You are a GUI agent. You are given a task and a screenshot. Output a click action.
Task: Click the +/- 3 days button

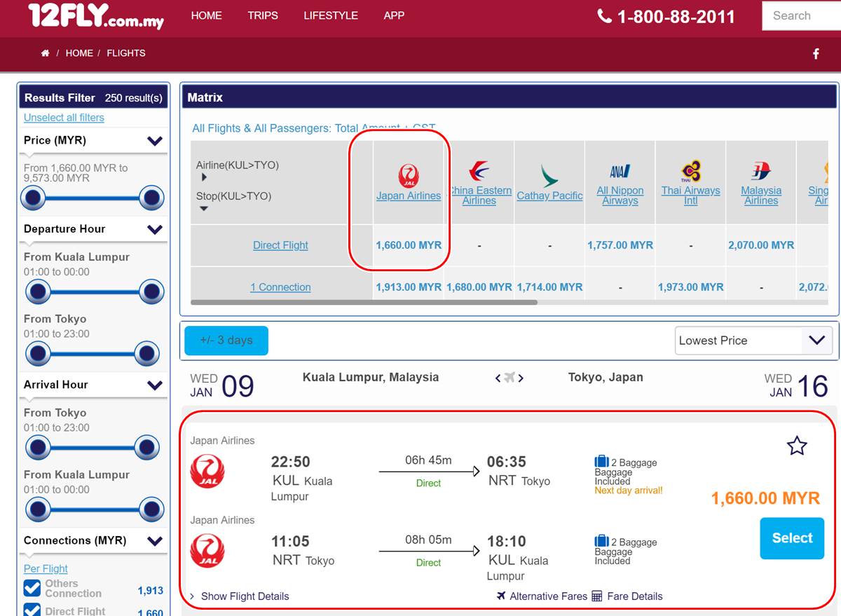pyautogui.click(x=226, y=341)
